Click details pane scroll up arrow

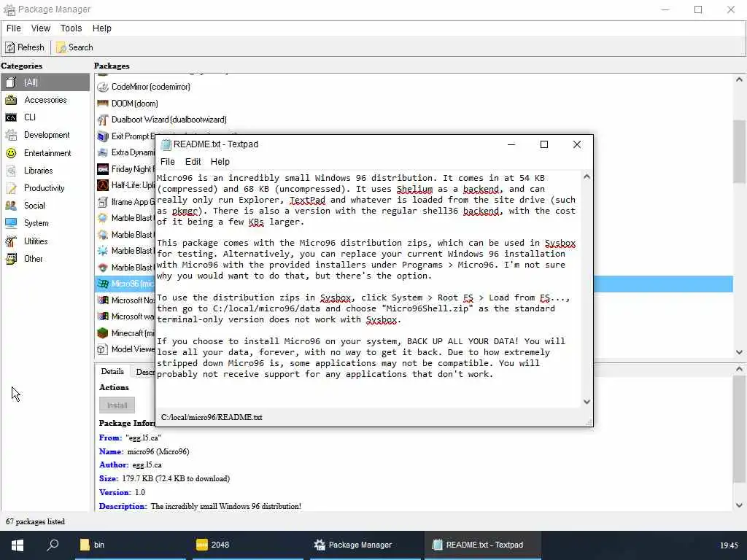pos(739,369)
